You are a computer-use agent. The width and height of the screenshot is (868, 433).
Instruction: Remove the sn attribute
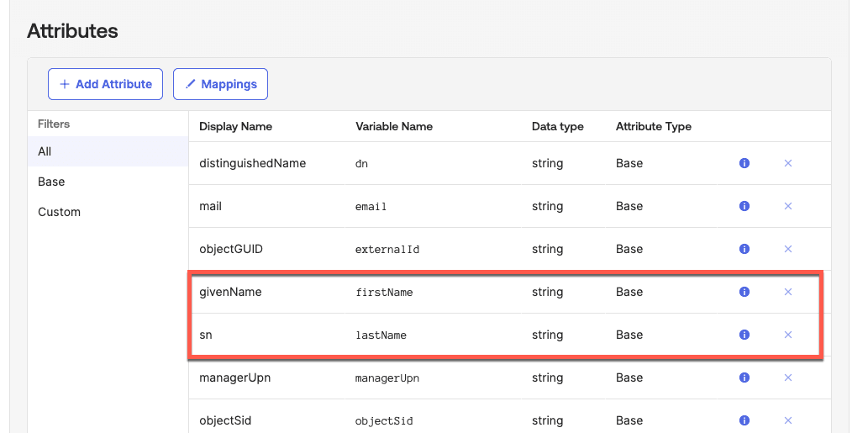click(x=788, y=335)
